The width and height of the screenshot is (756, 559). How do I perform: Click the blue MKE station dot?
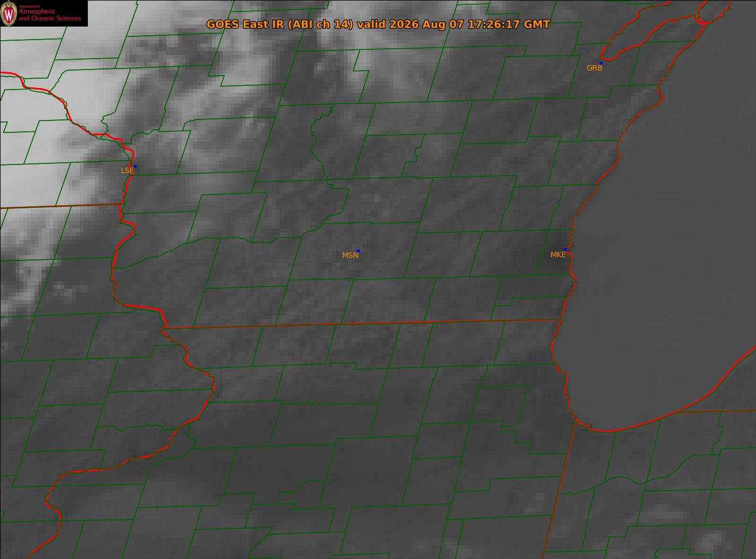coord(565,249)
